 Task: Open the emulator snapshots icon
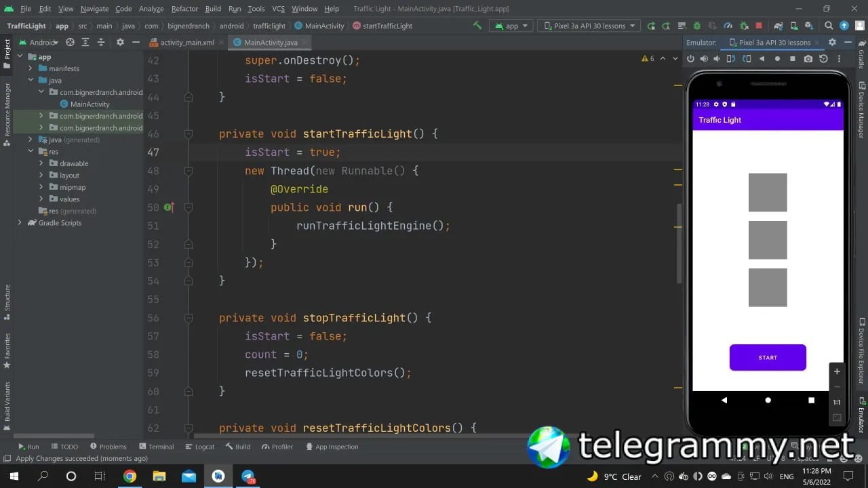pyautogui.click(x=823, y=59)
